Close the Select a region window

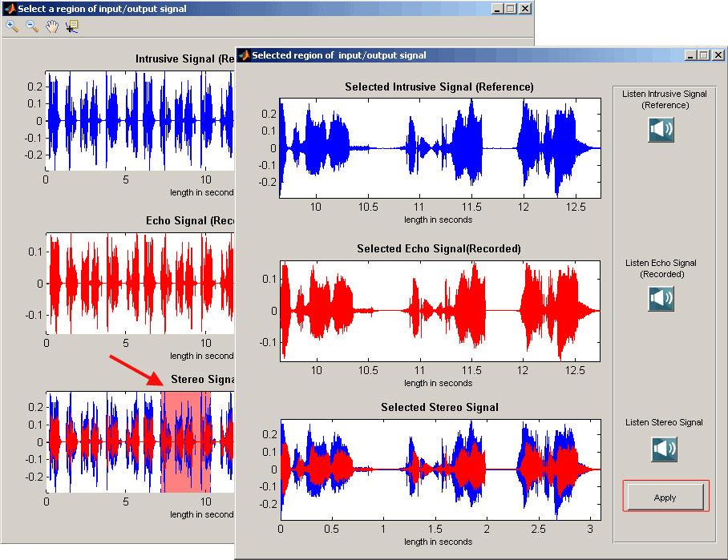tap(525, 8)
